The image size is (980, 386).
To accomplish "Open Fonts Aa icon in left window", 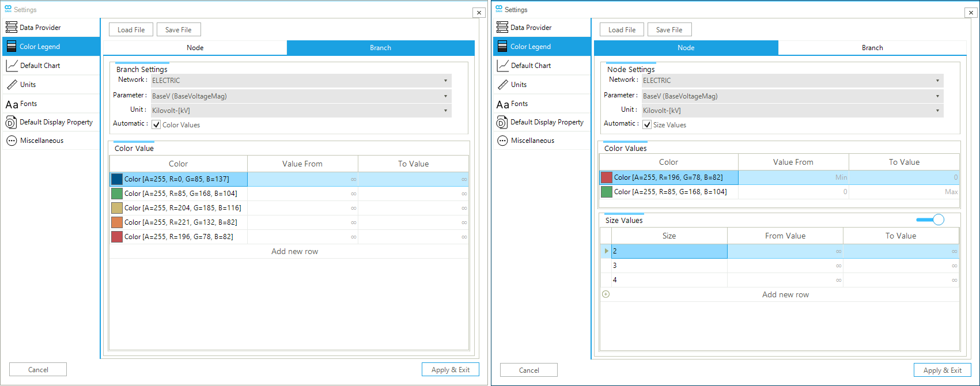I will (x=12, y=104).
